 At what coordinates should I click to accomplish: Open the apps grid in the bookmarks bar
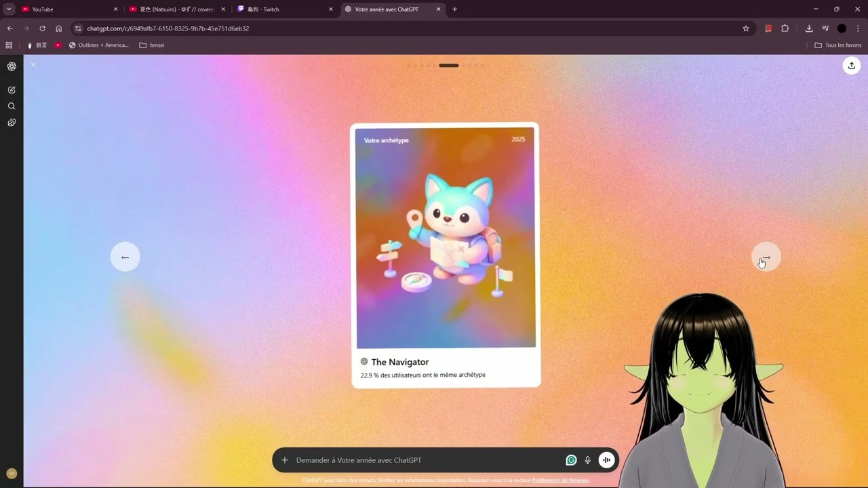9,45
